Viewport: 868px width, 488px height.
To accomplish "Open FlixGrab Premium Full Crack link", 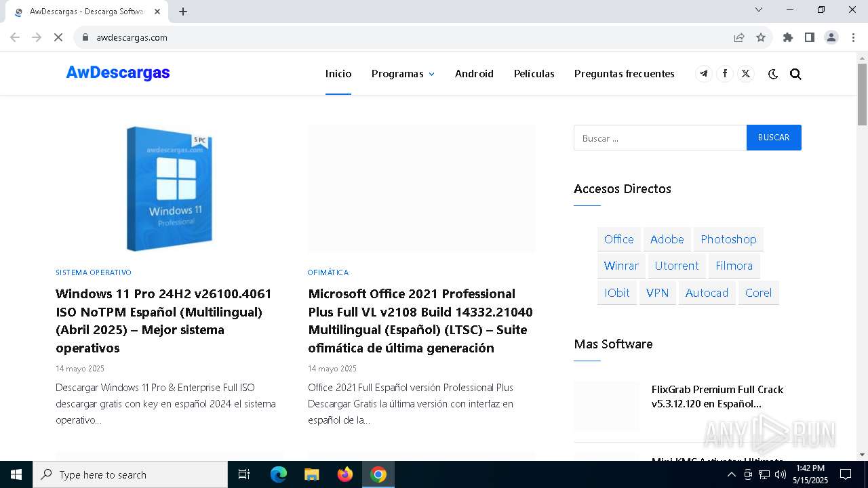I will [717, 396].
